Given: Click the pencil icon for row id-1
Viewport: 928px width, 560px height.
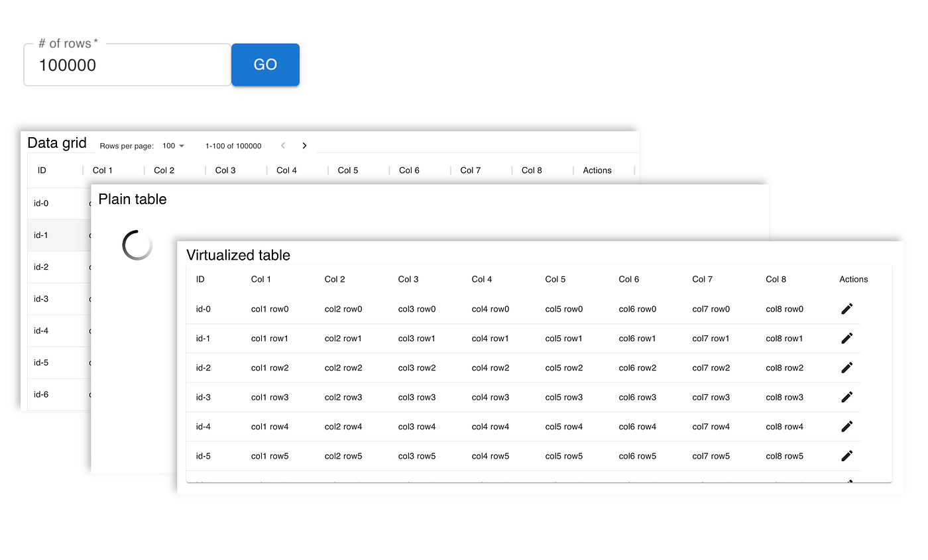Looking at the screenshot, I should [847, 338].
